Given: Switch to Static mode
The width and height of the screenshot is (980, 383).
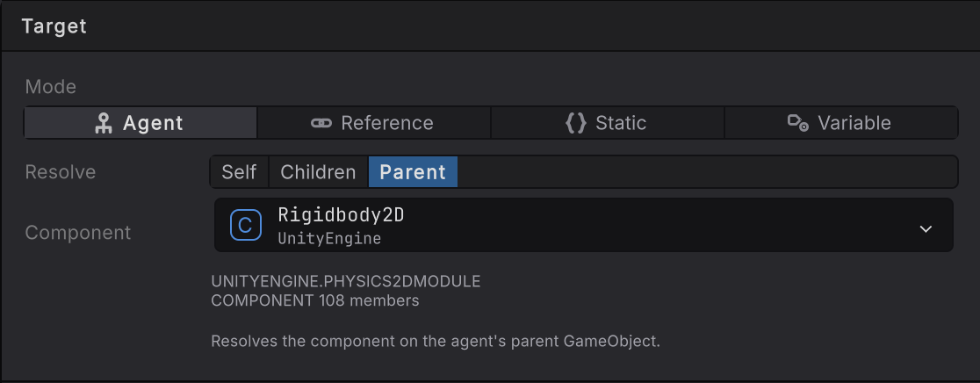Looking at the screenshot, I should click(x=608, y=122).
